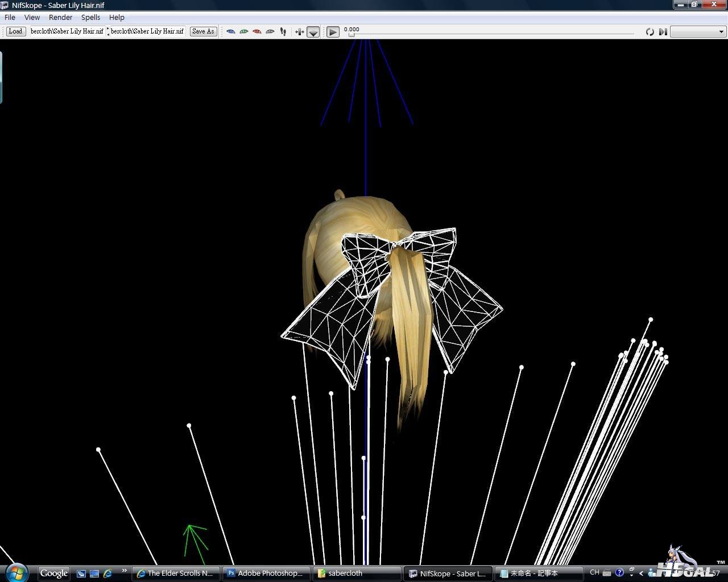
Task: Click the Load button
Action: click(x=15, y=31)
